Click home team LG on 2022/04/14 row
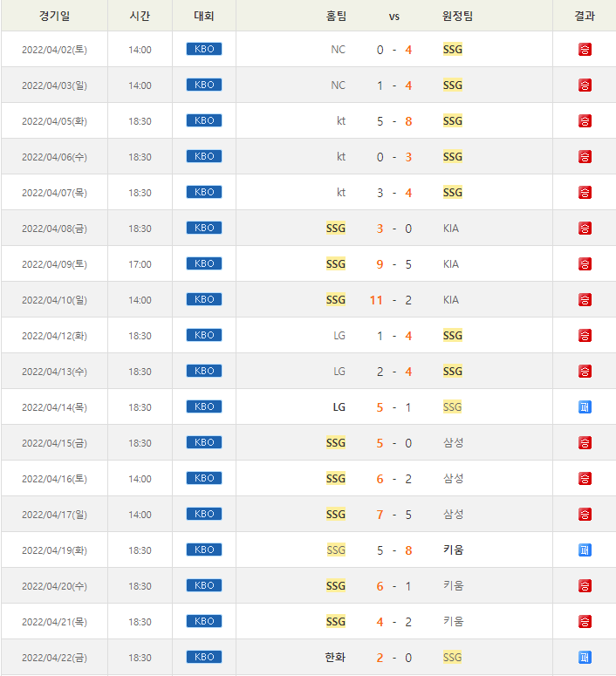This screenshot has height=676, width=616. click(339, 407)
